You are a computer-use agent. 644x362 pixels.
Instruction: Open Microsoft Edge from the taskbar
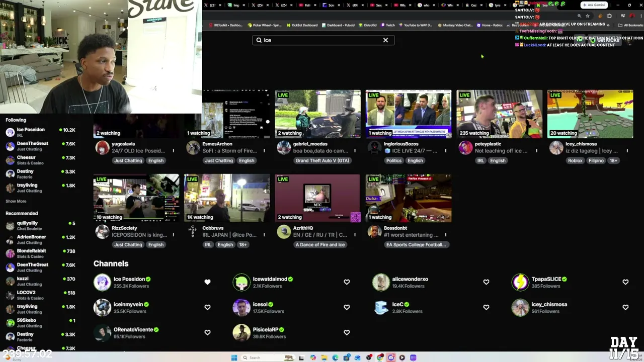(335, 357)
